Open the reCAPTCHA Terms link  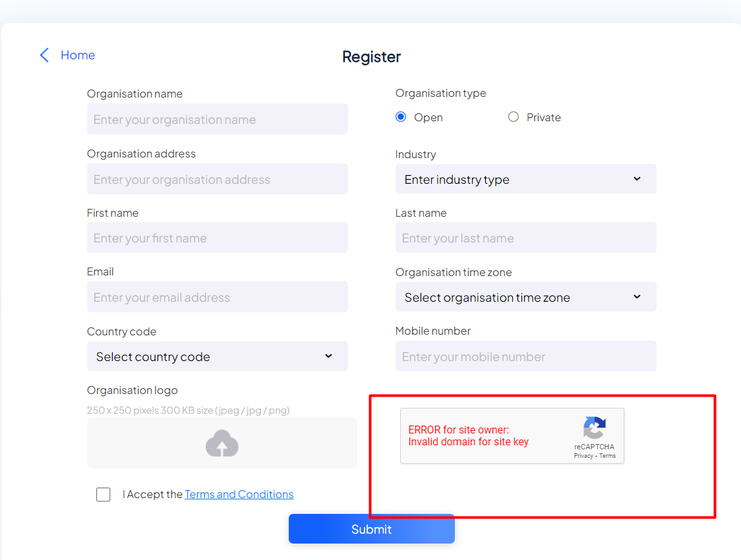pos(607,456)
